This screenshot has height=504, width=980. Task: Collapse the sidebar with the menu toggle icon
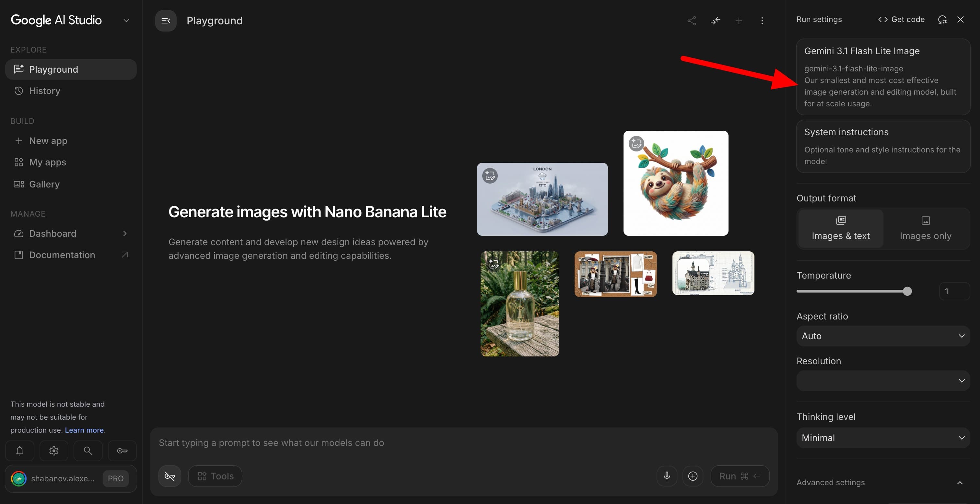coord(166,20)
